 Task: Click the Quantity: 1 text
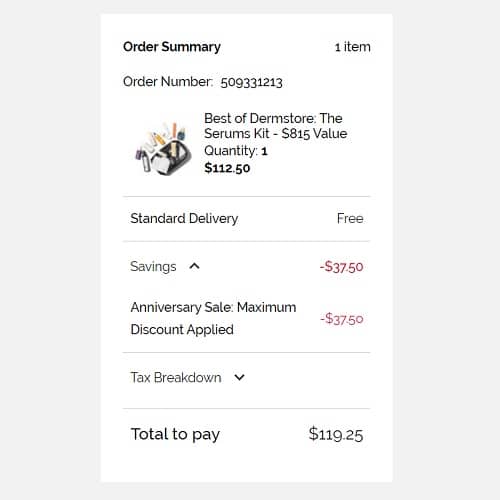pos(236,151)
